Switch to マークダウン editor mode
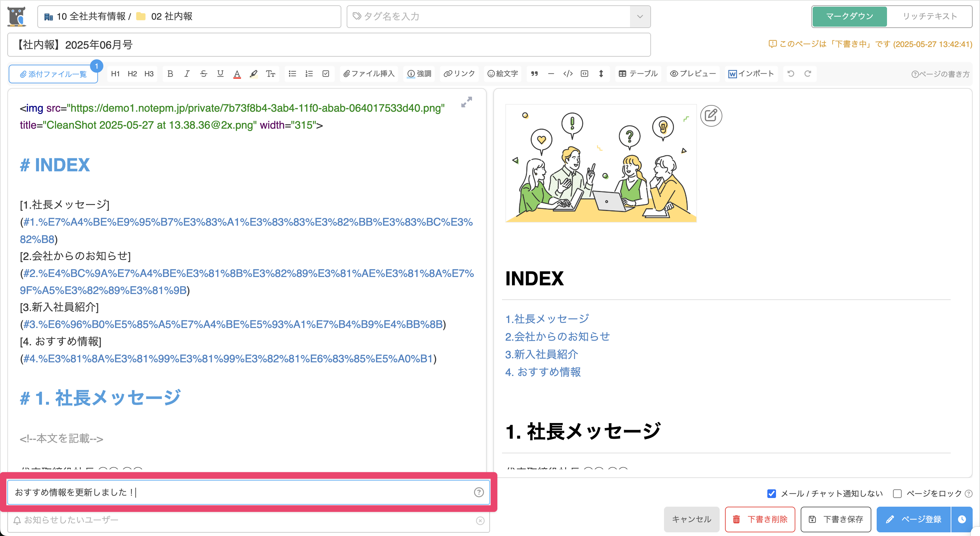980x536 pixels. point(849,16)
